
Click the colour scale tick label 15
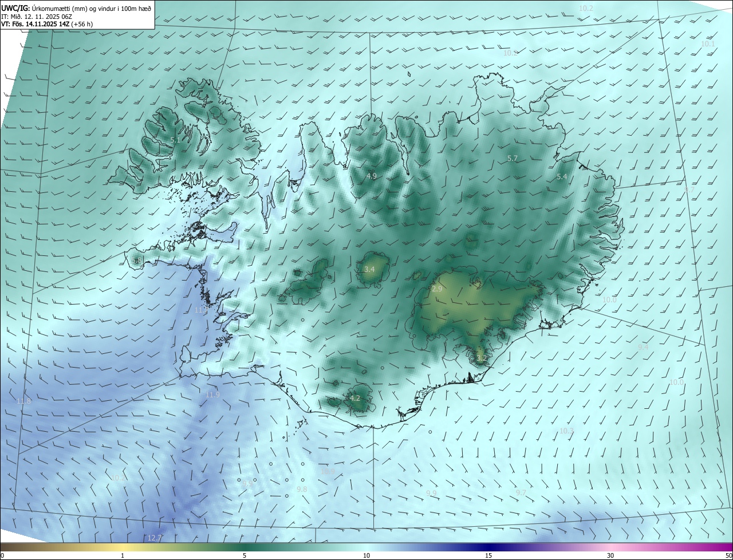[x=488, y=555]
